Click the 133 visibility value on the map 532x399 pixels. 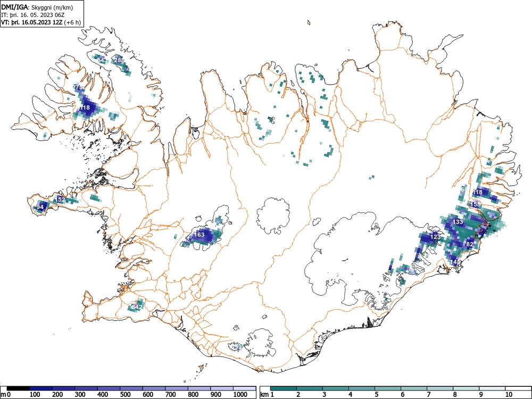point(458,222)
